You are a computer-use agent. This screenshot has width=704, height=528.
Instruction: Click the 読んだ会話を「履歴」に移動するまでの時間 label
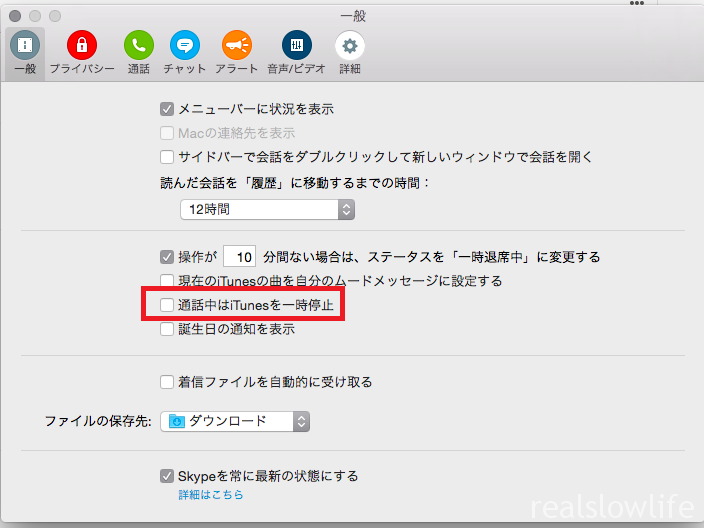coord(295,183)
